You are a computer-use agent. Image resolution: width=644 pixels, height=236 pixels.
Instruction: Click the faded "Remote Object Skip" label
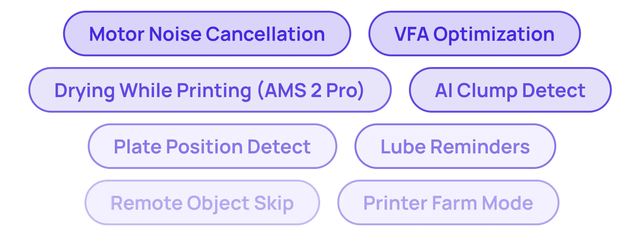(x=202, y=203)
